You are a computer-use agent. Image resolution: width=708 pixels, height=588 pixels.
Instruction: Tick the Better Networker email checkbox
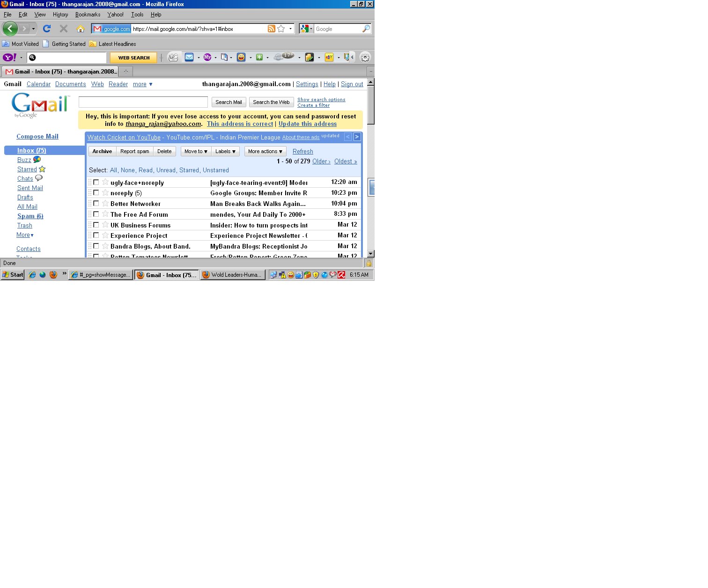pyautogui.click(x=96, y=203)
